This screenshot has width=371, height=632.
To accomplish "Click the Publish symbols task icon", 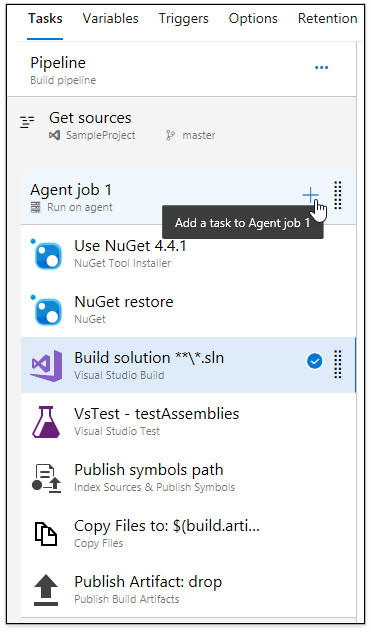I will (46, 478).
